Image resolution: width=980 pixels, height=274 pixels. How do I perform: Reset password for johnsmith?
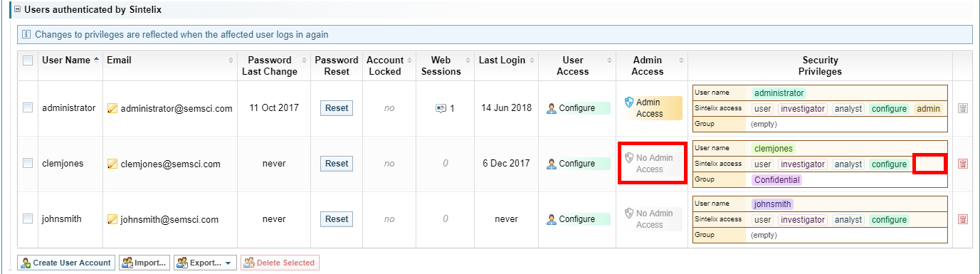pyautogui.click(x=337, y=219)
